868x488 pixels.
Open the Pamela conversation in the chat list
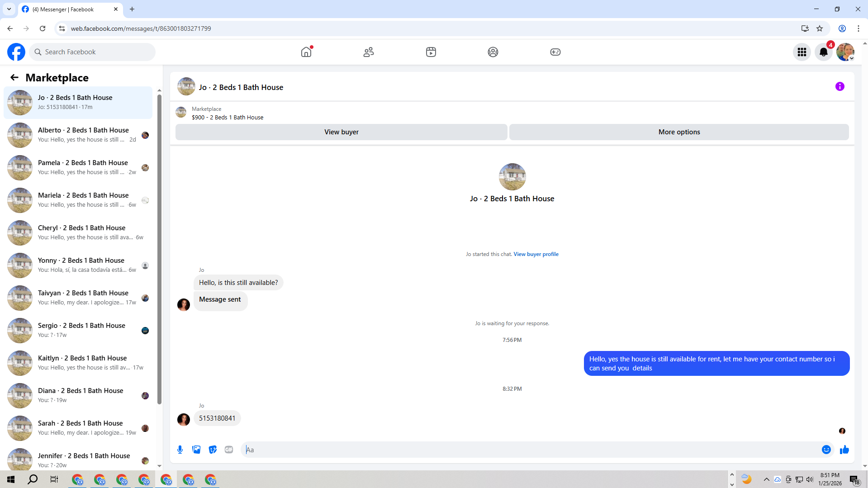coord(78,168)
